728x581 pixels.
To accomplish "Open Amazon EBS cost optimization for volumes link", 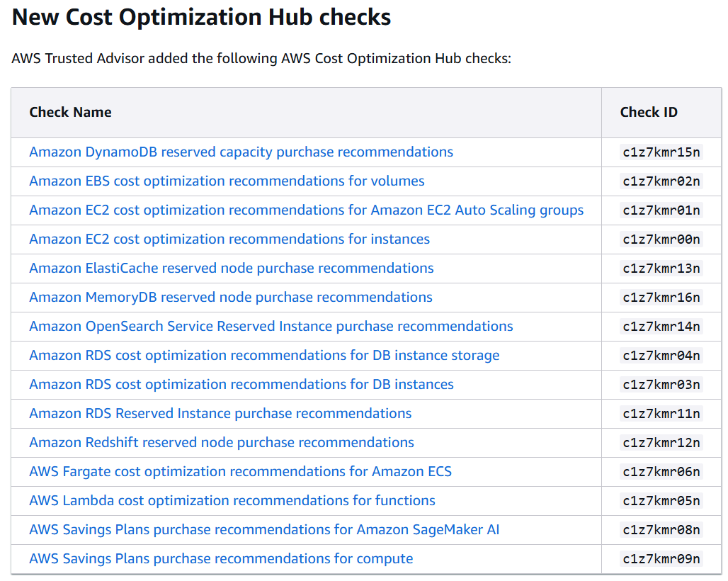I will [227, 181].
